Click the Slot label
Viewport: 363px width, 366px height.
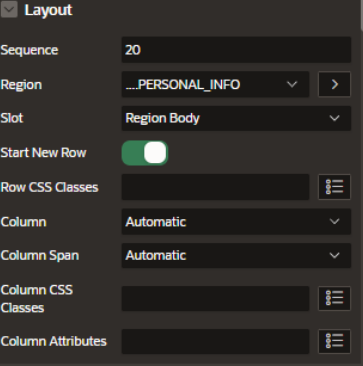12,118
